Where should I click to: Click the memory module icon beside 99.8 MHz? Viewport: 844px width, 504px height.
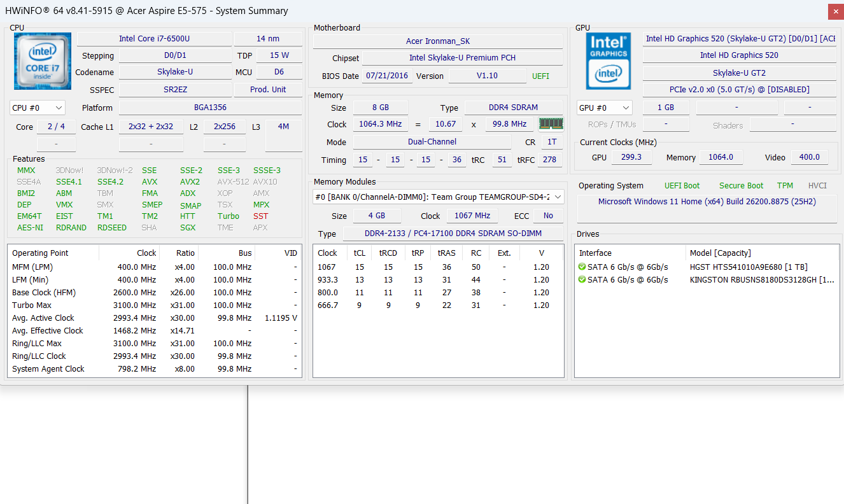(551, 123)
